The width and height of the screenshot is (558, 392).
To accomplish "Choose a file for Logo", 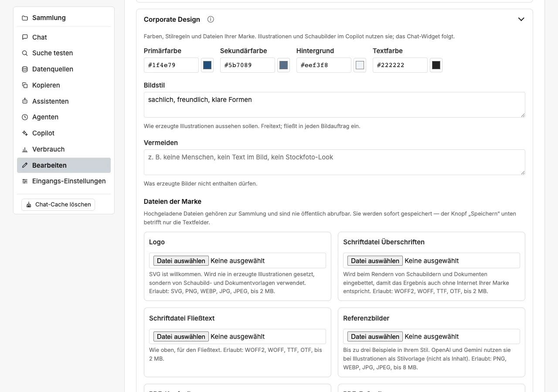I will pos(181,260).
